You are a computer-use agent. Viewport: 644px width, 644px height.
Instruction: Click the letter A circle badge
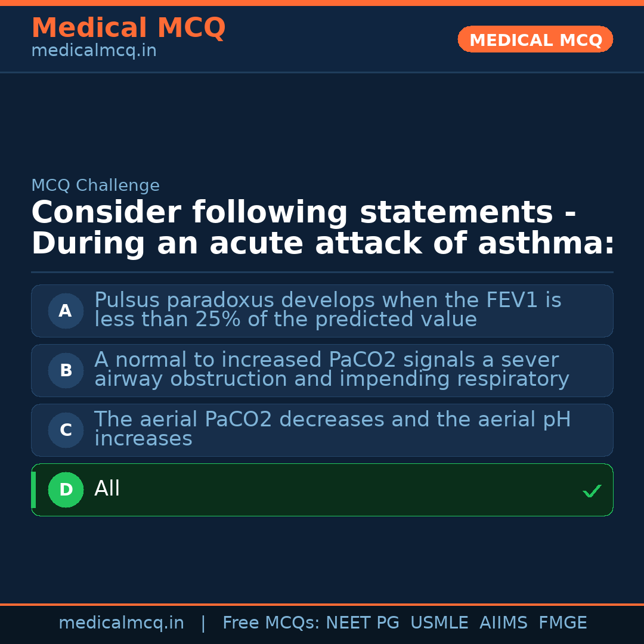pos(66,311)
